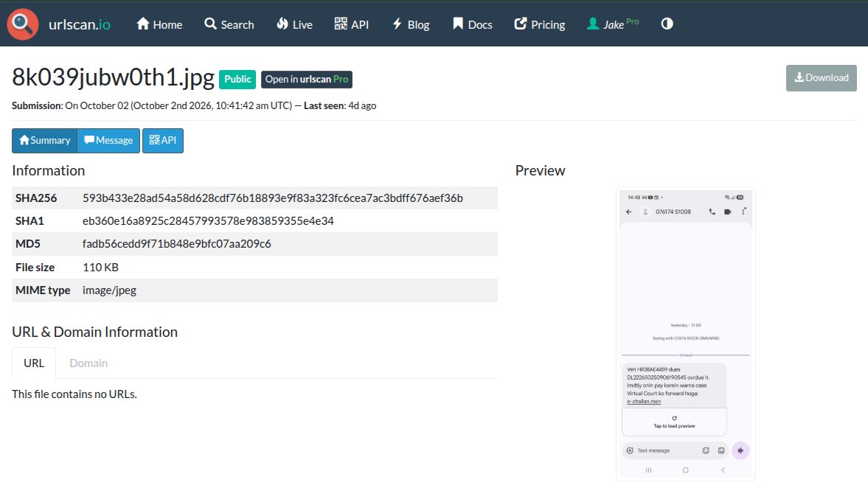Open the Search page
The width and height of the screenshot is (868, 502).
pos(229,24)
